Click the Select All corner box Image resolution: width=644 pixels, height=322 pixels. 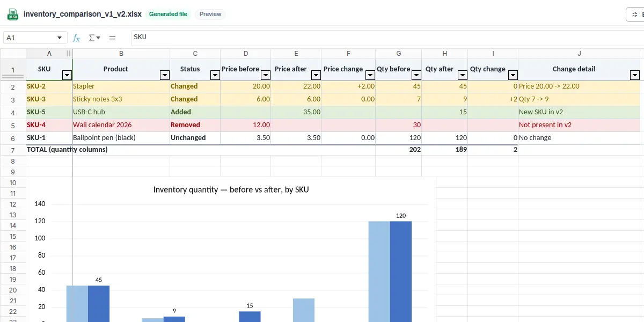(x=13, y=54)
